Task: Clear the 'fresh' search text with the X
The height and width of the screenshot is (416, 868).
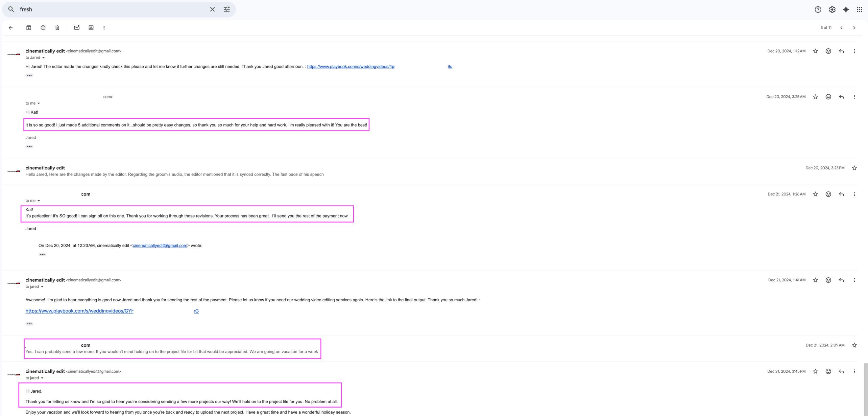Action: point(212,9)
